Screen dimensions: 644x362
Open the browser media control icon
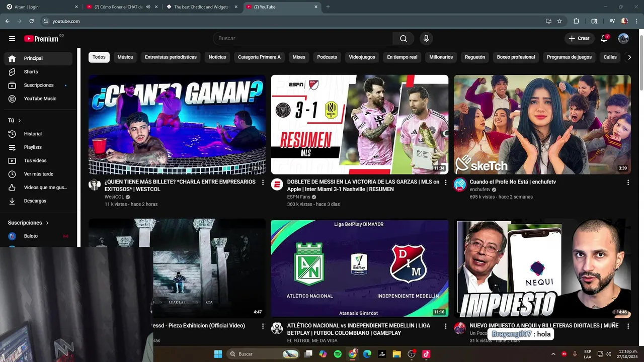click(x=612, y=21)
